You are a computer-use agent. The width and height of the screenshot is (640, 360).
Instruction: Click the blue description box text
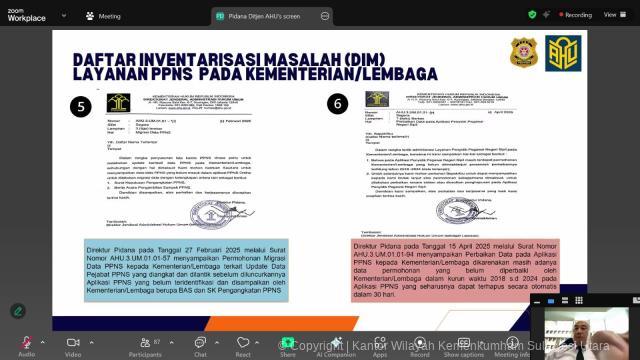click(186, 270)
